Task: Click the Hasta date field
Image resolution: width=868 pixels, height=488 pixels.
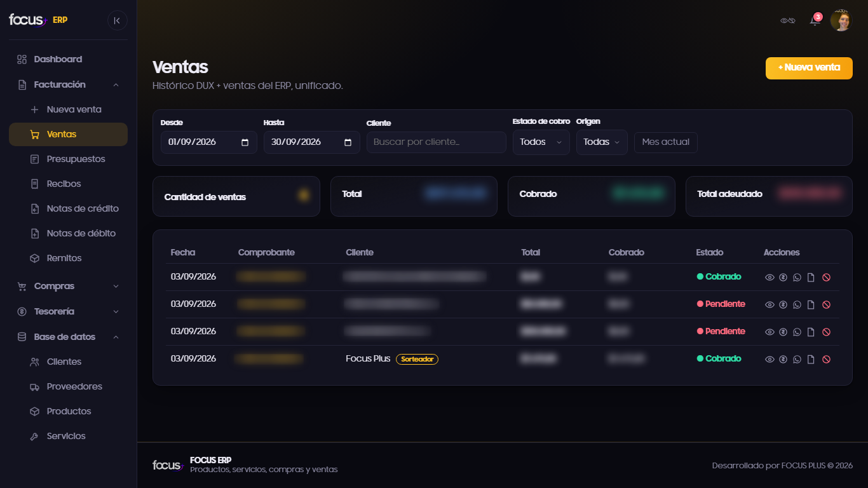Action: [x=311, y=142]
